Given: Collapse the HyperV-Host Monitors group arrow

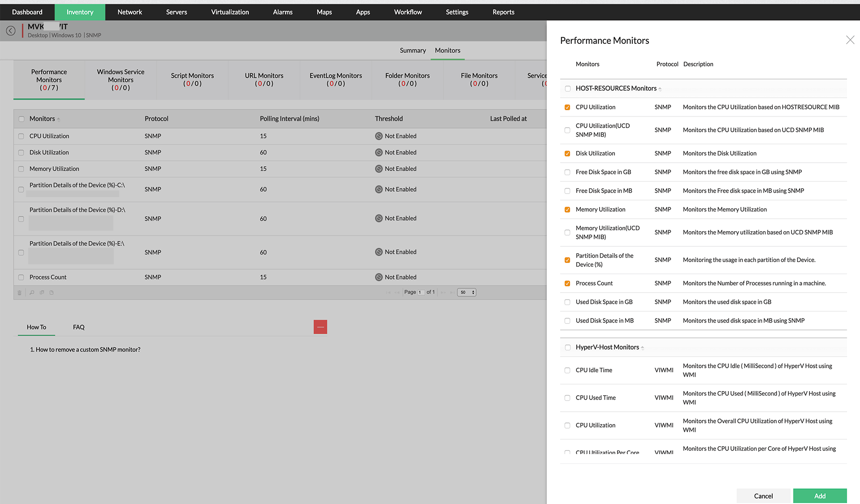Looking at the screenshot, I should [x=642, y=348].
